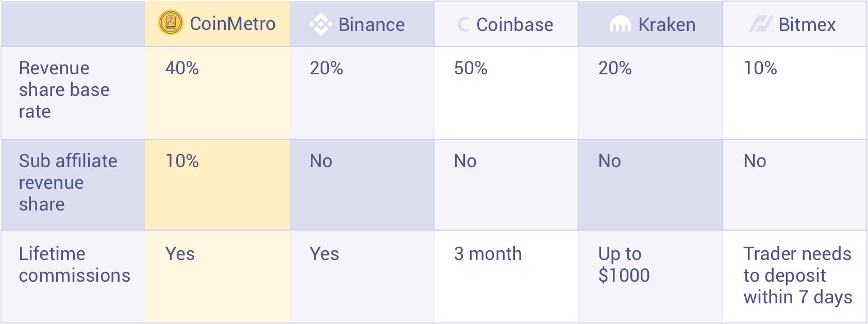Click the Binance diamond logo icon
This screenshot has width=868, height=324.
pyautogui.click(x=321, y=24)
